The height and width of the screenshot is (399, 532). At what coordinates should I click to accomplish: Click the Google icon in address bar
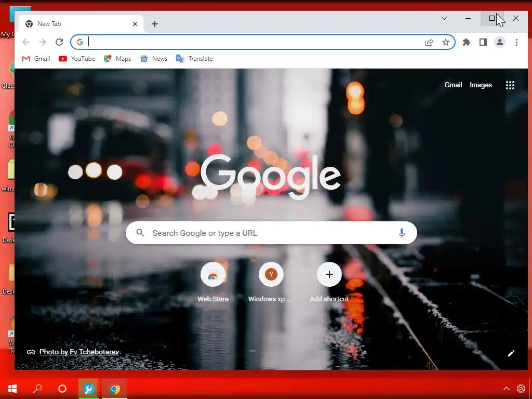pos(80,42)
